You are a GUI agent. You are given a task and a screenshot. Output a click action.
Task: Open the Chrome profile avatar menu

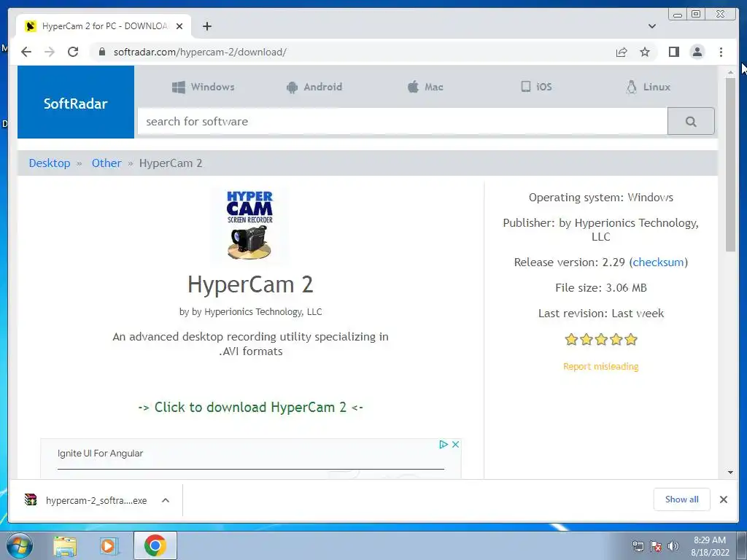coord(697,52)
